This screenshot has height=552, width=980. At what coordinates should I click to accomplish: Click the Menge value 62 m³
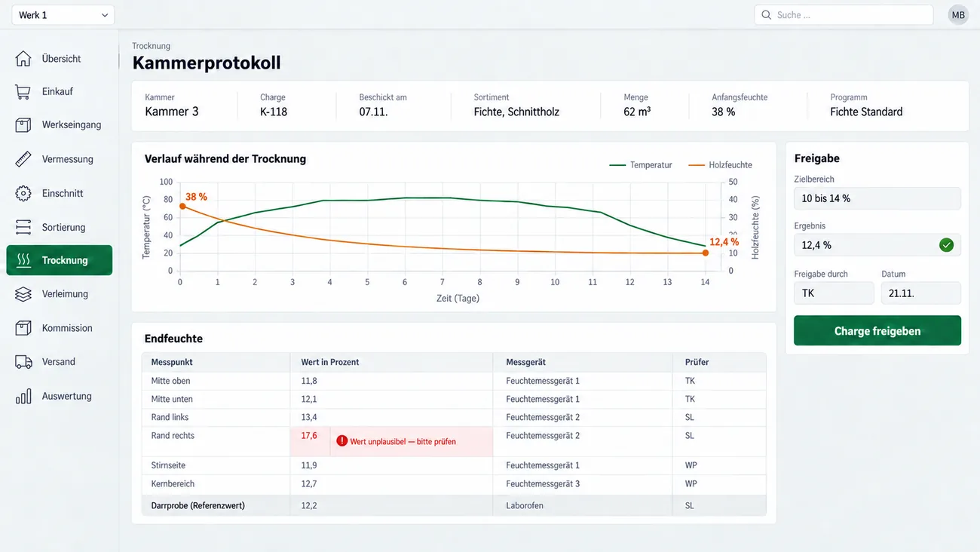(637, 112)
